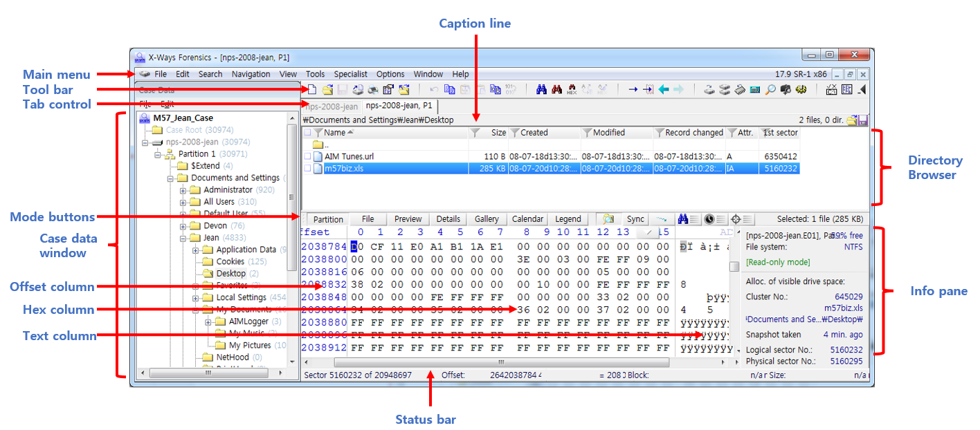980x430 pixels.
Task: Expand the Application Data folder node
Action: pyautogui.click(x=196, y=250)
